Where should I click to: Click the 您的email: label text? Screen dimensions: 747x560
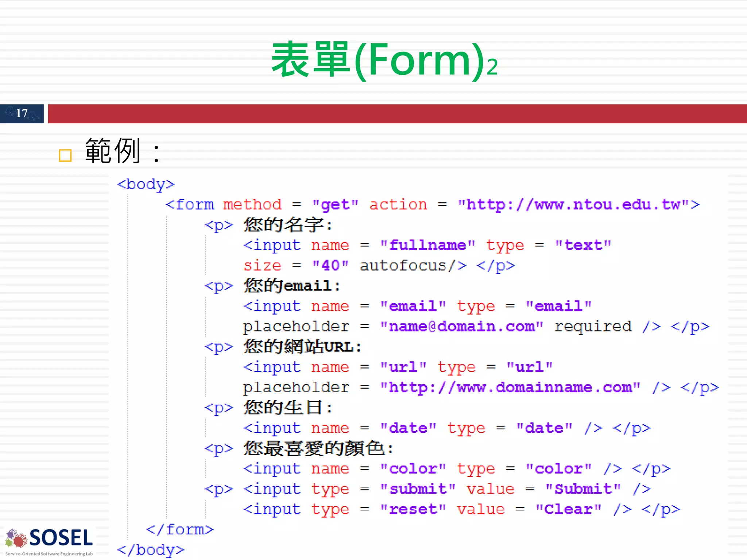pyautogui.click(x=292, y=285)
